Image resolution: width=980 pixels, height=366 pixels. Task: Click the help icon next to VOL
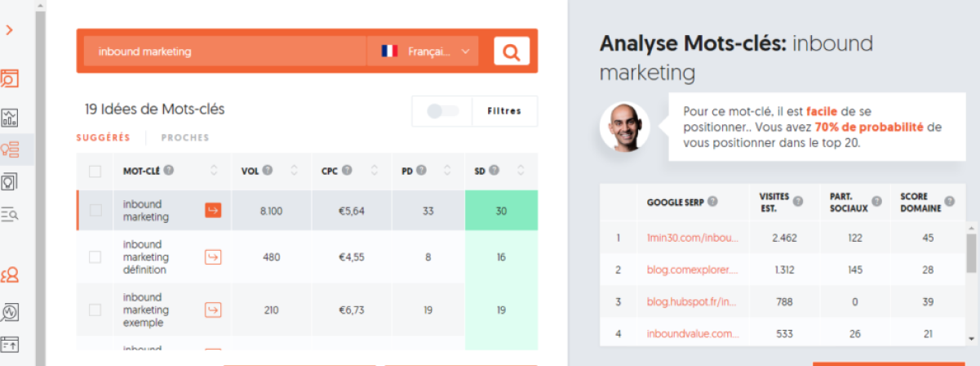[268, 171]
